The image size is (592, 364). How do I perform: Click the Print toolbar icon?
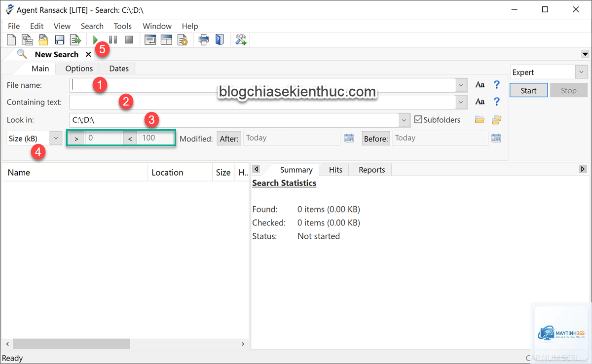click(204, 40)
